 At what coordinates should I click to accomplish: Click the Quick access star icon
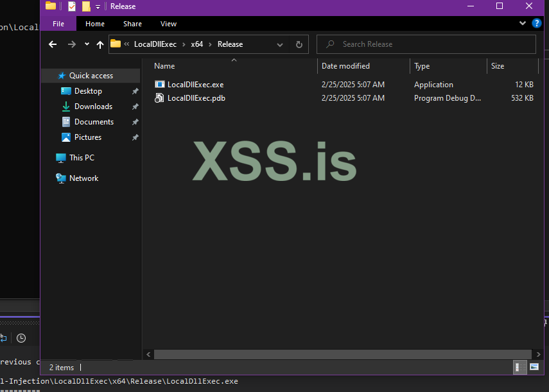pos(62,76)
